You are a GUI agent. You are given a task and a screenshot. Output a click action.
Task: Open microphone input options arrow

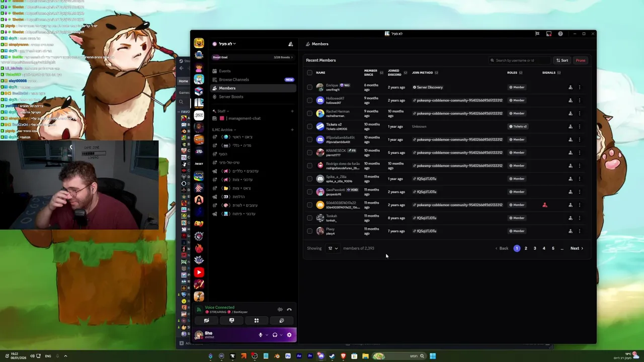tap(267, 335)
